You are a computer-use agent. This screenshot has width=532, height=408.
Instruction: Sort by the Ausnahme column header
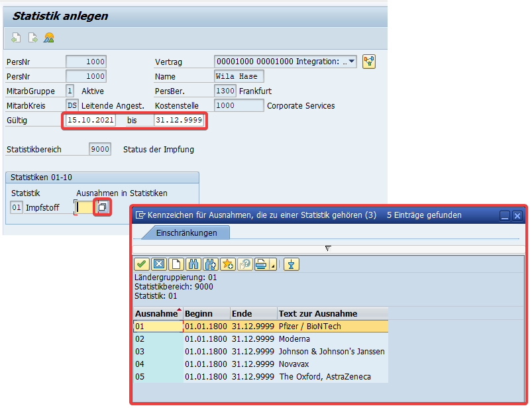[158, 313]
